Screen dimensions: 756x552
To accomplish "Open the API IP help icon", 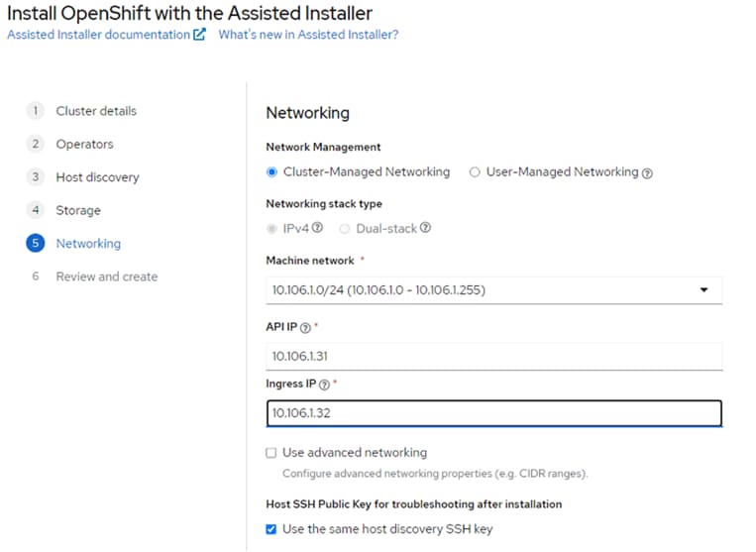I will pyautogui.click(x=305, y=328).
